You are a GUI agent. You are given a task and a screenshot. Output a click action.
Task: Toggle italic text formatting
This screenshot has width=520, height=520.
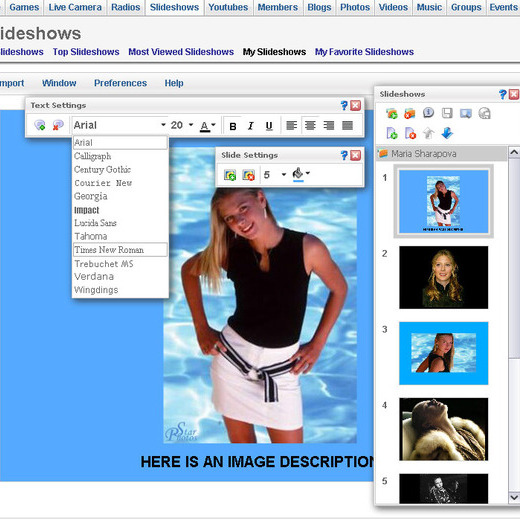(x=251, y=126)
